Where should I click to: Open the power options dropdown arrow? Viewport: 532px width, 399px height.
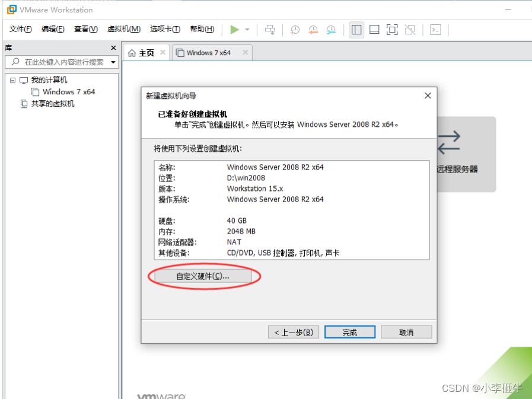247,30
